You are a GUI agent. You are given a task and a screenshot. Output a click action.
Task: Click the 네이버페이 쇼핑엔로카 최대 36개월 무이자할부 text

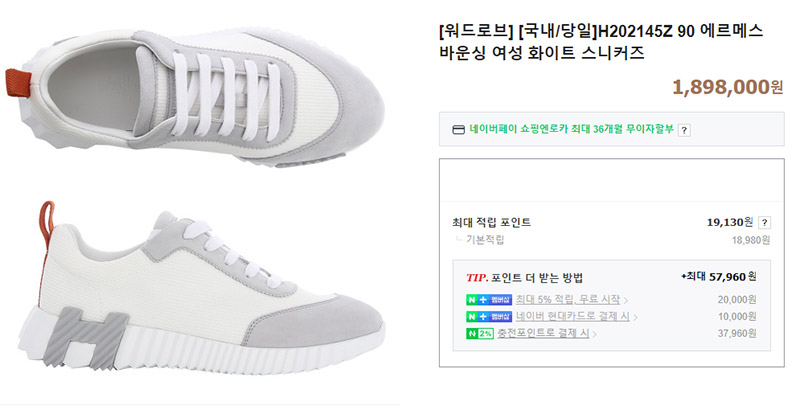pos(571,130)
